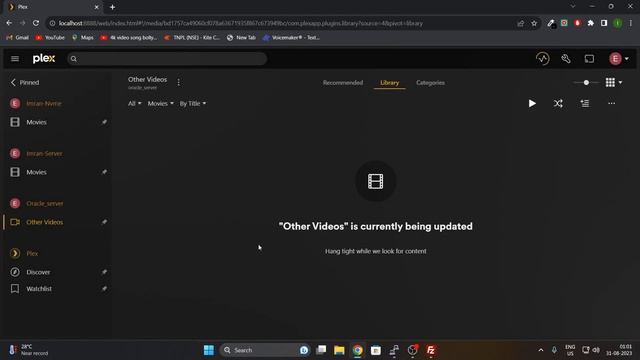Open the account avatar dropdown

618,59
